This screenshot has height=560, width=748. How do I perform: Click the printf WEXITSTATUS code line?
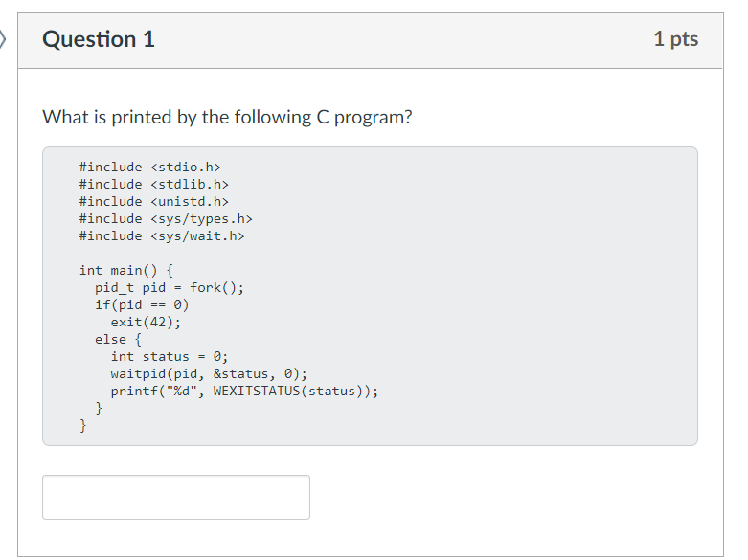(x=244, y=391)
